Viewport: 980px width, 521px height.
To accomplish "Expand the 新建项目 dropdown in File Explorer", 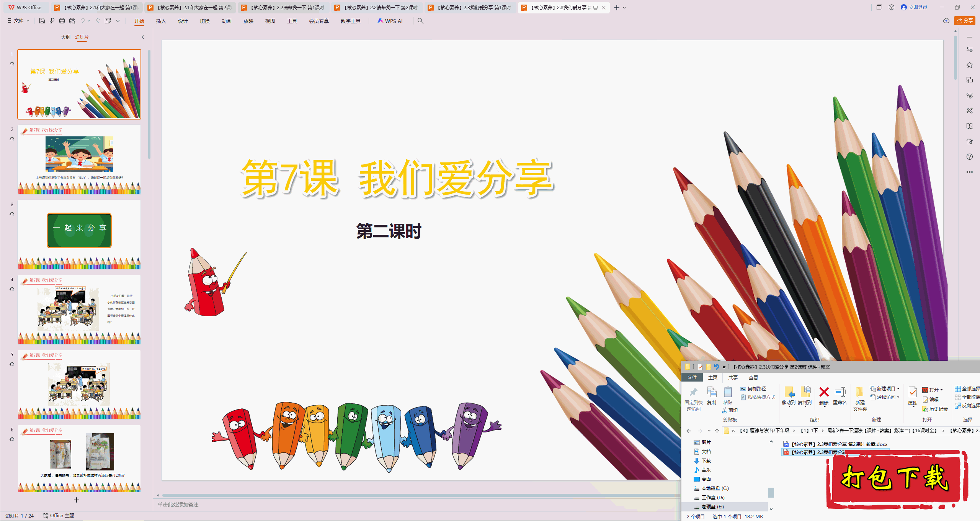I will coord(898,389).
